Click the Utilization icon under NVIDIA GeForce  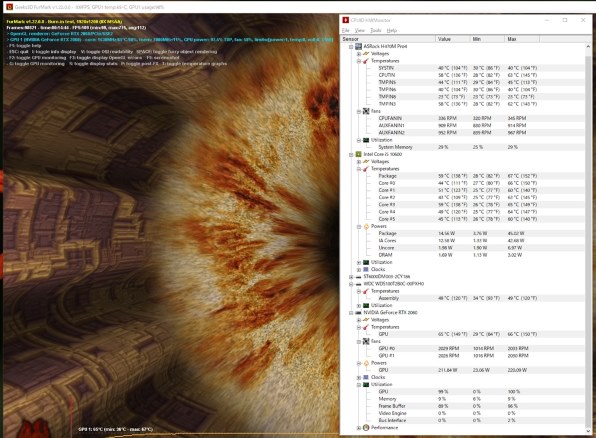[366, 384]
